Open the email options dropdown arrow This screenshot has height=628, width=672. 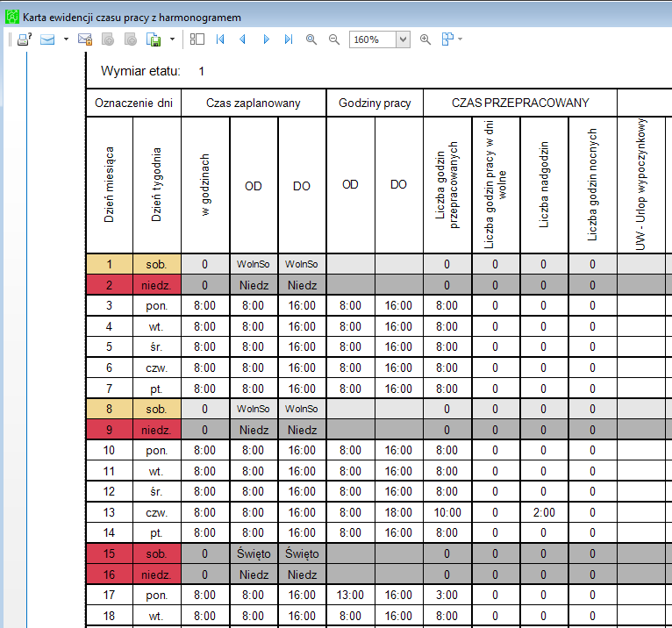(66, 39)
